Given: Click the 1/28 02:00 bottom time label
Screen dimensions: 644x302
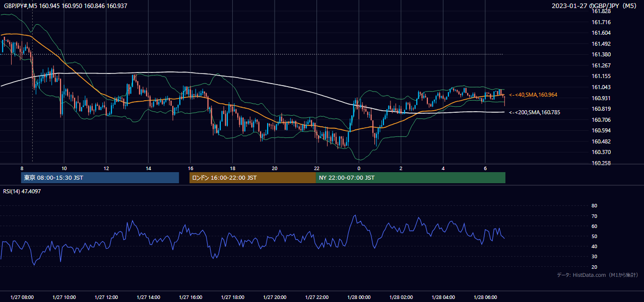Looking at the screenshot, I should pyautogui.click(x=401, y=297).
